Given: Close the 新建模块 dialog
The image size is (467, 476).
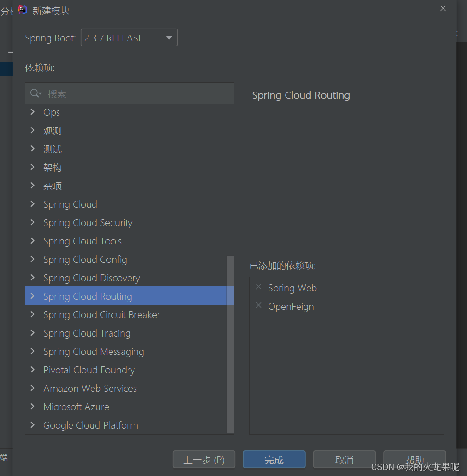Looking at the screenshot, I should click(443, 8).
